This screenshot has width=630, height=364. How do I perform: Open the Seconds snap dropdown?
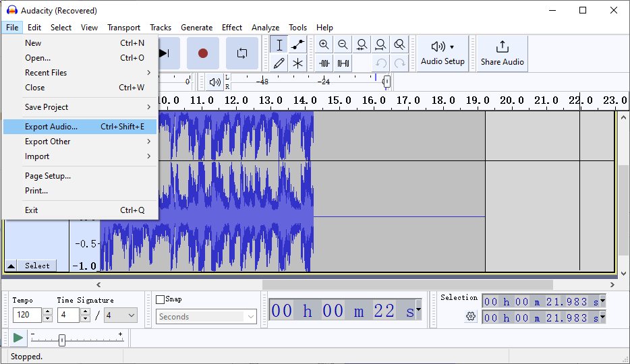(206, 317)
